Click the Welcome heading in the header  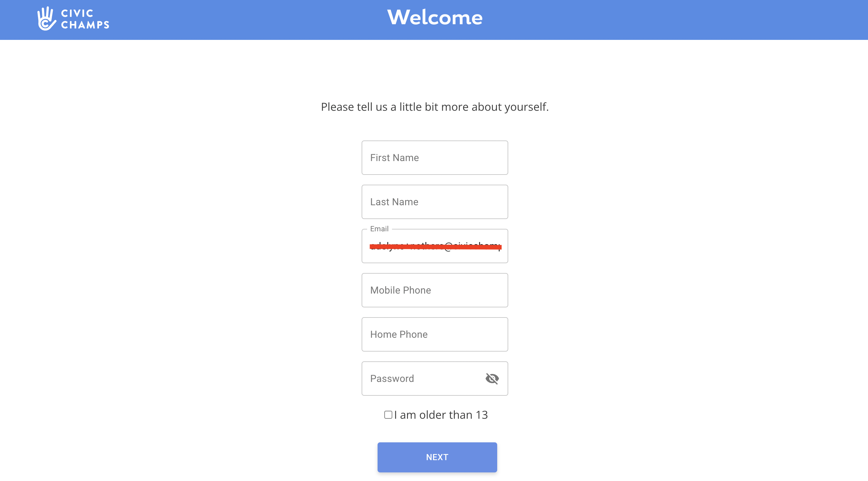pos(435,17)
